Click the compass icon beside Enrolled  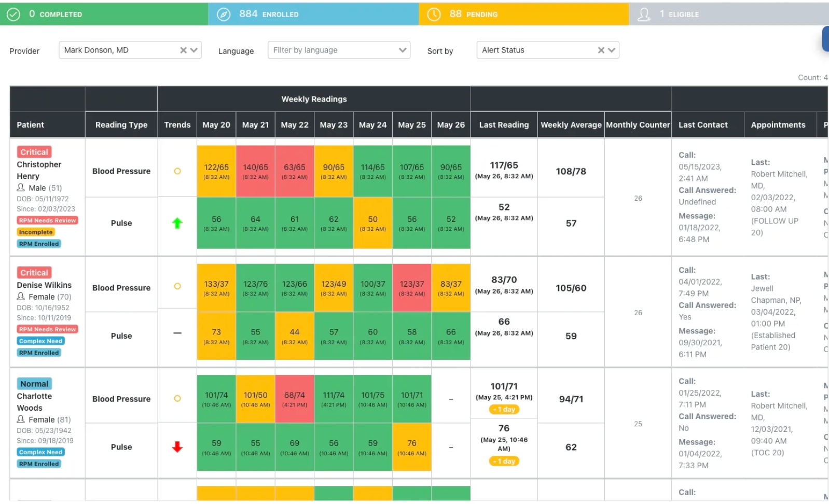tap(224, 15)
